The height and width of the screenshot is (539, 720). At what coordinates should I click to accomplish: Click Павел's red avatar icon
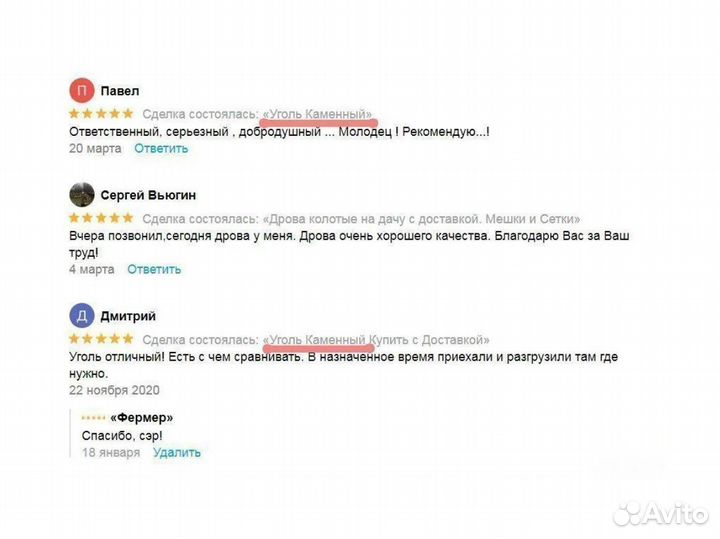pos(82,90)
